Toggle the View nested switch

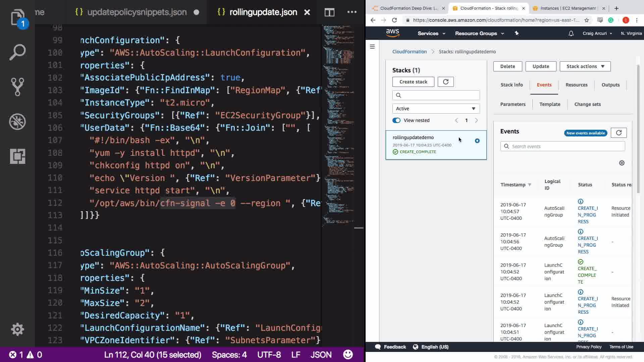click(396, 120)
